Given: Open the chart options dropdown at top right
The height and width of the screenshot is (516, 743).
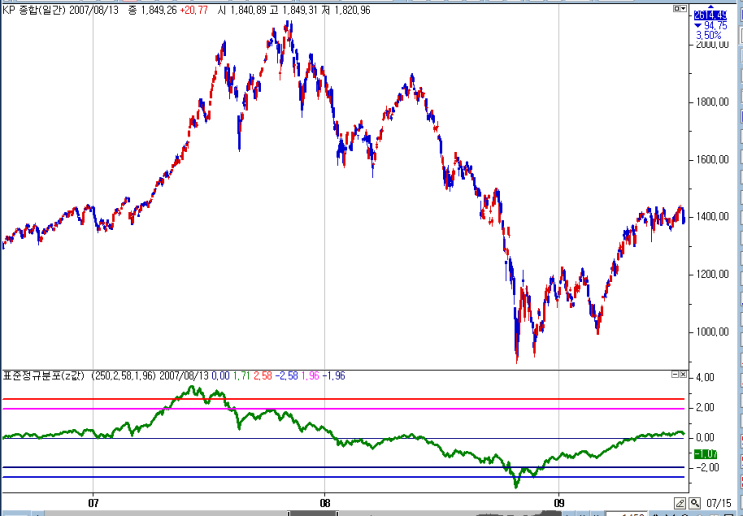Looking at the screenshot, I should [680, 9].
